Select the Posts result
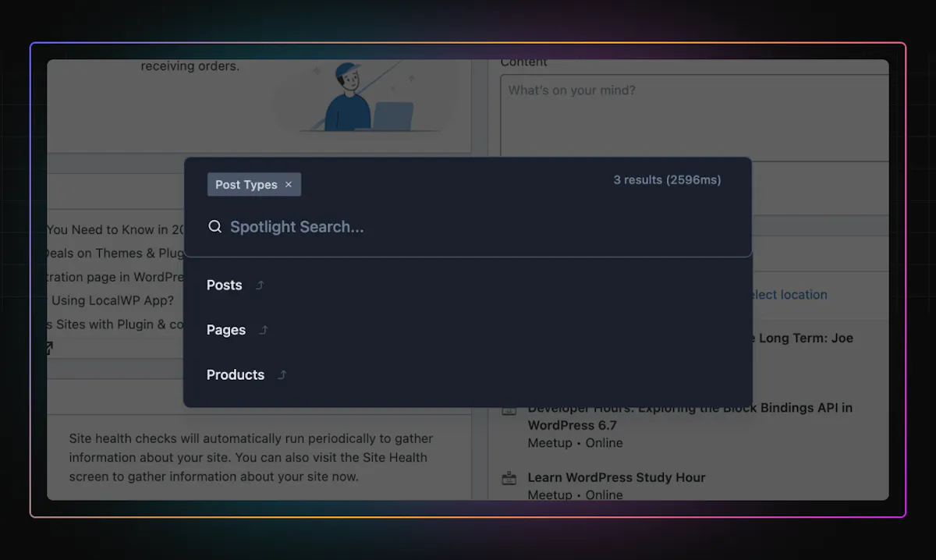This screenshot has width=936, height=560. point(468,285)
